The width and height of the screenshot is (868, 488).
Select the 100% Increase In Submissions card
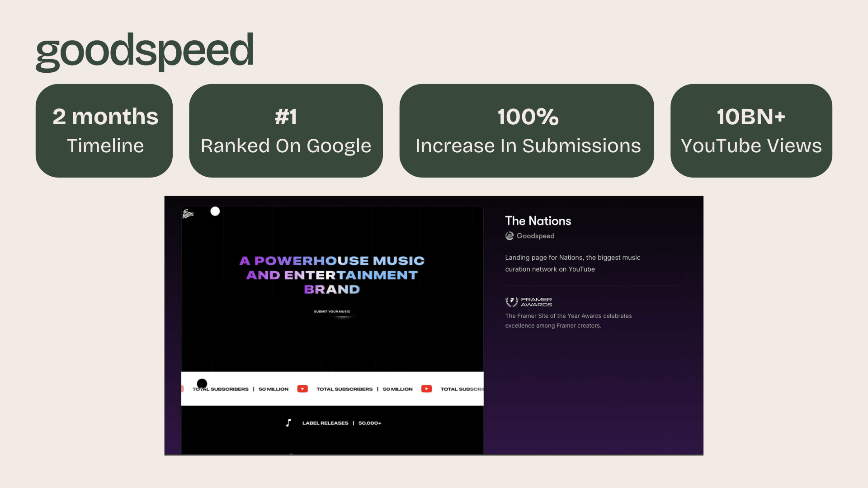(x=527, y=131)
